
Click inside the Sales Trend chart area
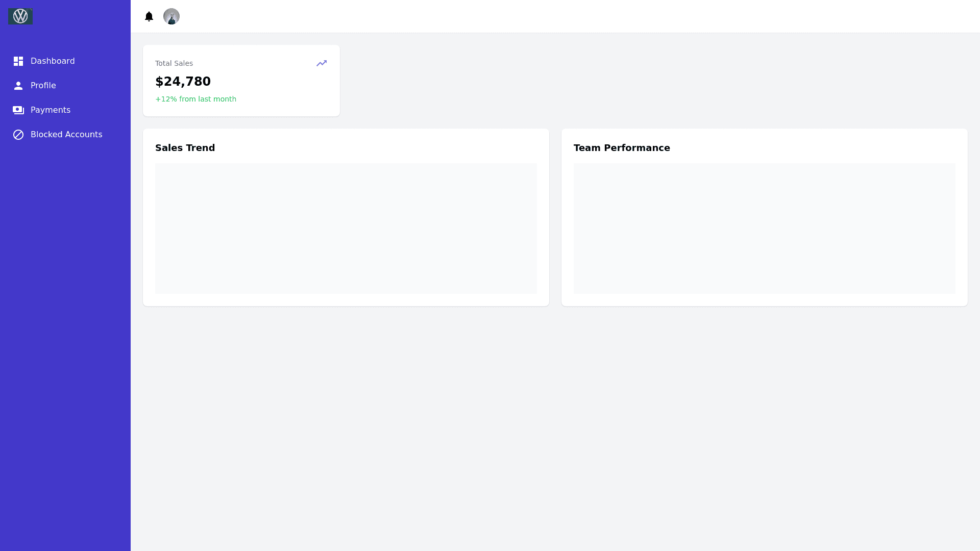click(x=346, y=229)
